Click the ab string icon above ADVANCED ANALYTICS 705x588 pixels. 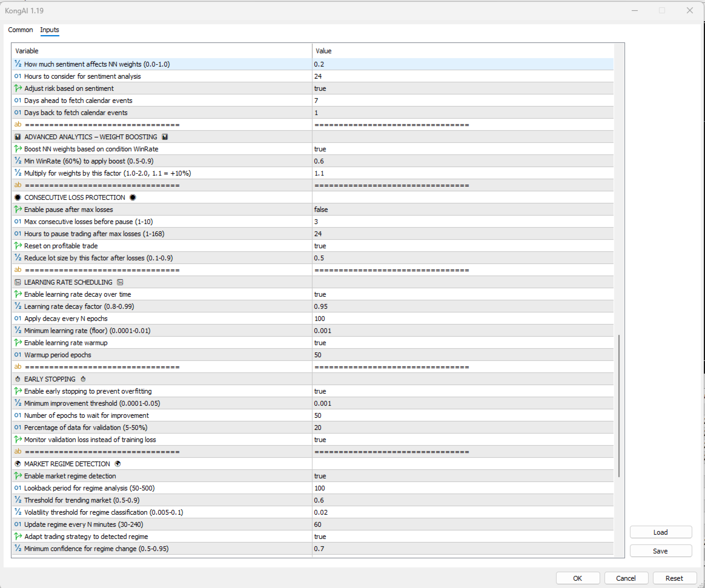click(18, 125)
